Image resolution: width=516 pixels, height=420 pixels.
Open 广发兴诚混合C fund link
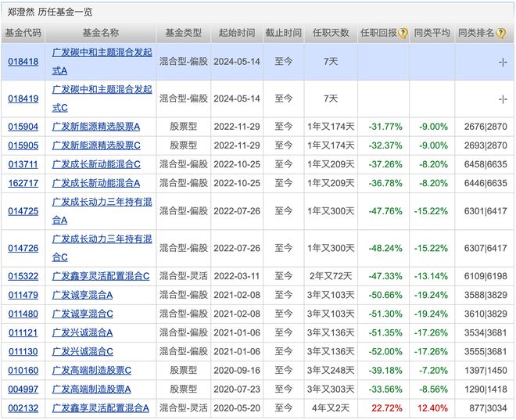(x=83, y=351)
